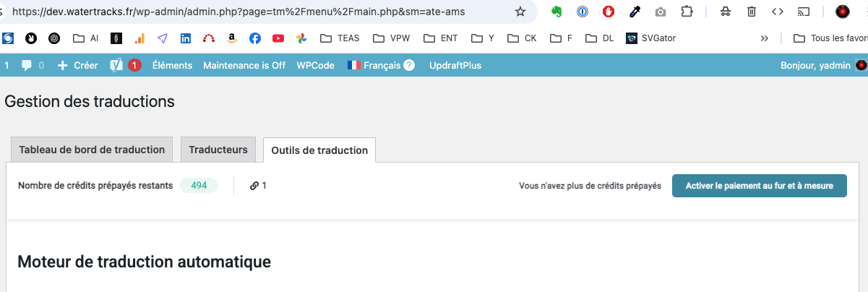Click the red stop-hand ad blocker icon
Image resolution: width=868 pixels, height=292 pixels.
click(x=609, y=12)
